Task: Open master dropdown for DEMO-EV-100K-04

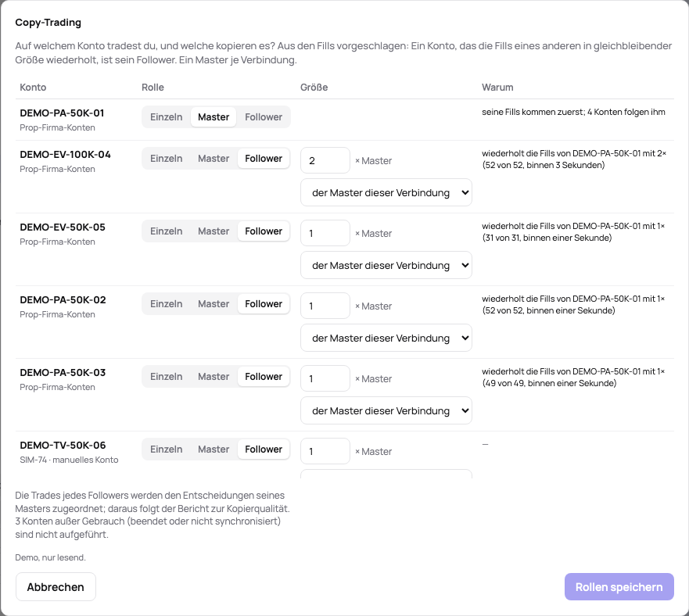Action: tap(386, 192)
